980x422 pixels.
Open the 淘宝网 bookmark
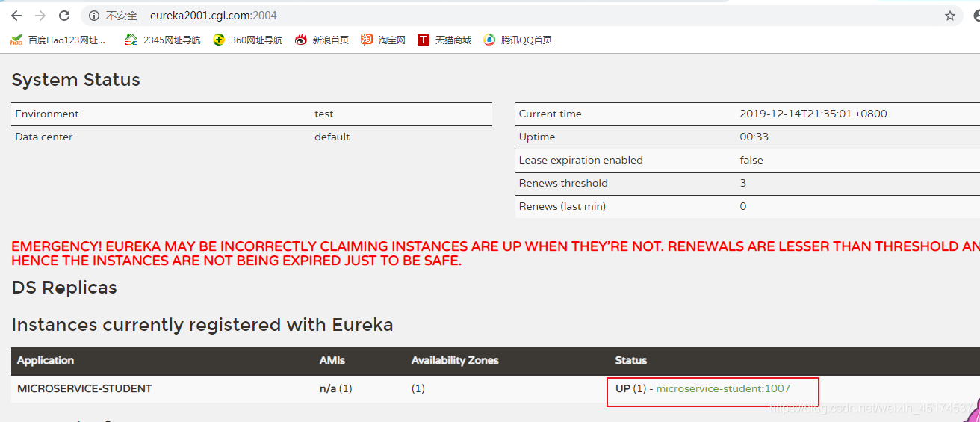coord(383,40)
